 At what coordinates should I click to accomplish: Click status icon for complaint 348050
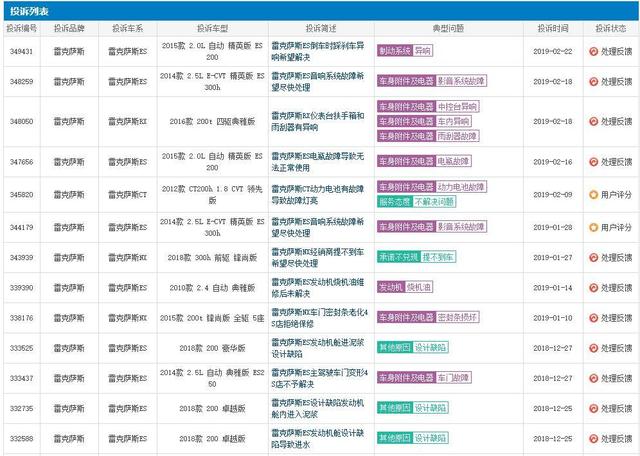593,122
